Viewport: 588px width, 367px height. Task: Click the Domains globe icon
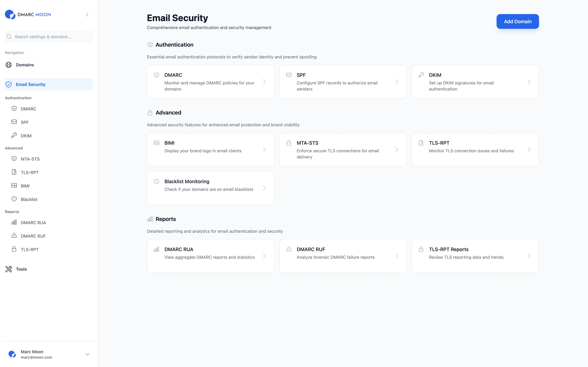[9, 65]
